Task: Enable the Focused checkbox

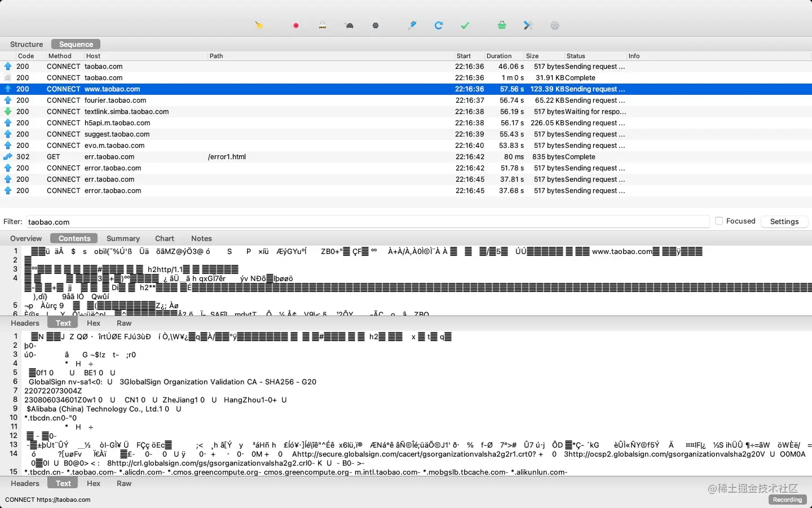Action: (719, 221)
